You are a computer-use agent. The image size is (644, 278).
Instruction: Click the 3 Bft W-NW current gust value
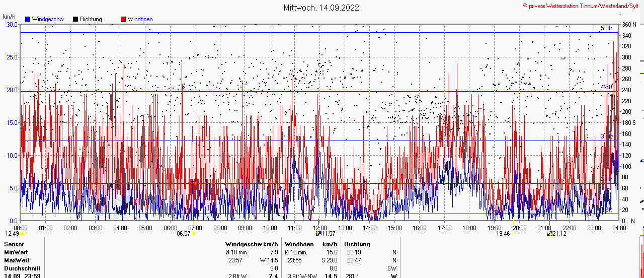tap(302, 276)
